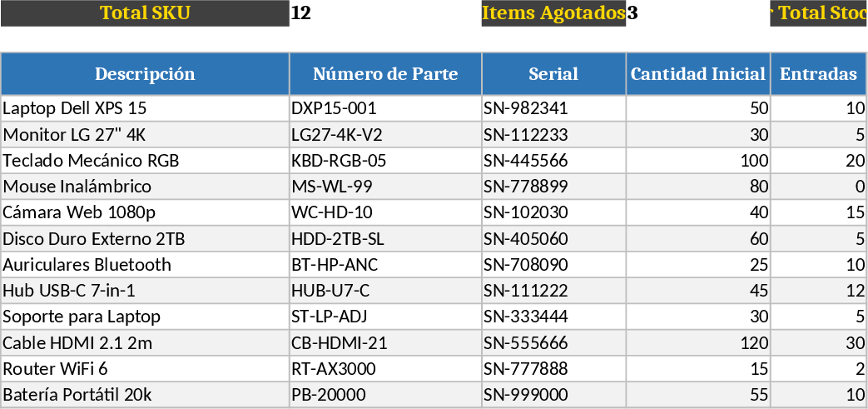Click the Mouse Inalámbrico description cell
This screenshot has height=409, width=868.
145,187
